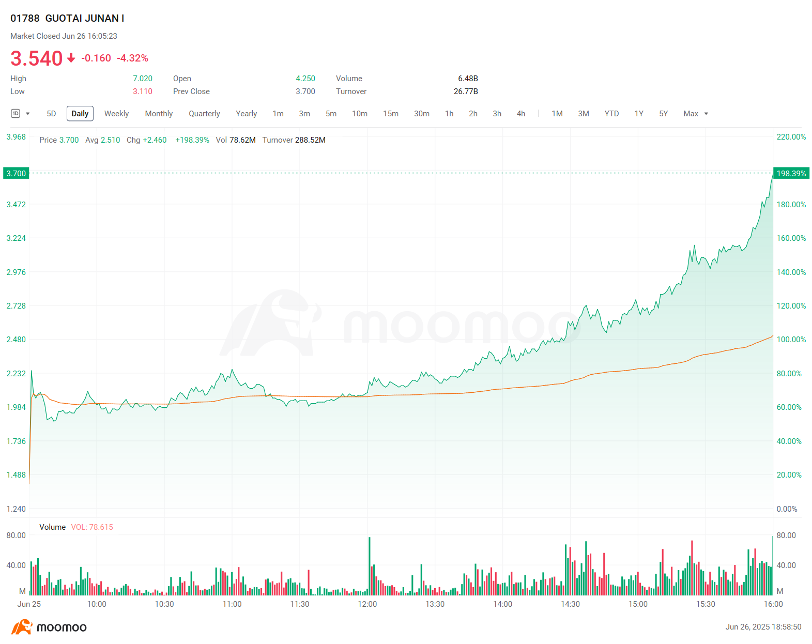Image resolution: width=812 pixels, height=644 pixels.
Task: Click the Quarterly view button
Action: tap(204, 113)
